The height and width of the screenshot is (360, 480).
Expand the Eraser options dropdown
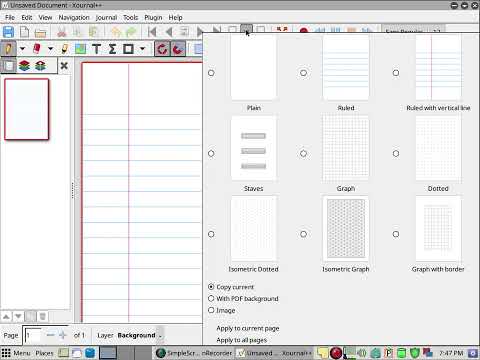coord(50,49)
